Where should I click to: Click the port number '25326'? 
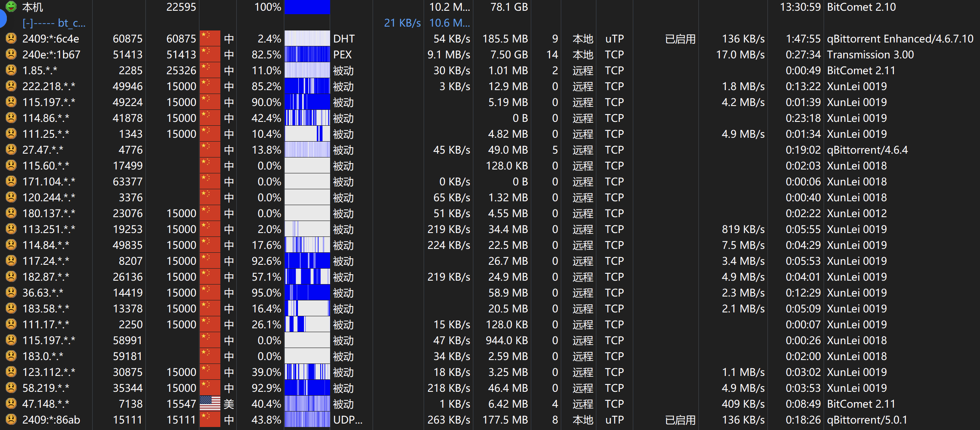coord(181,70)
